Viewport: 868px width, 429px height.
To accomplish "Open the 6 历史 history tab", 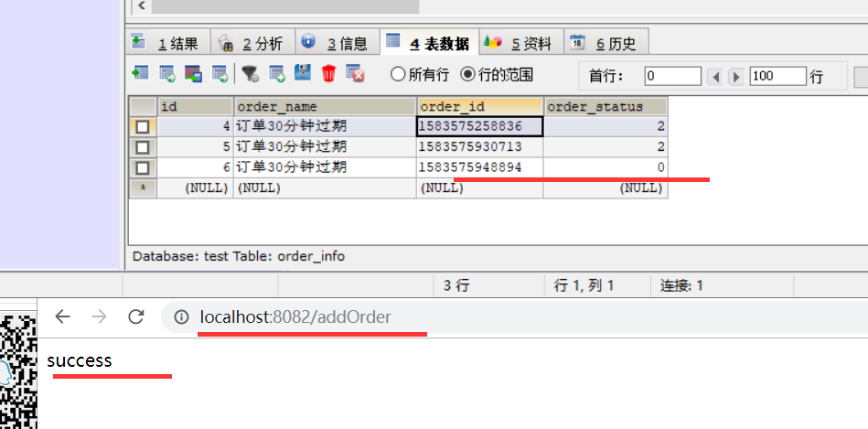I will pos(606,42).
